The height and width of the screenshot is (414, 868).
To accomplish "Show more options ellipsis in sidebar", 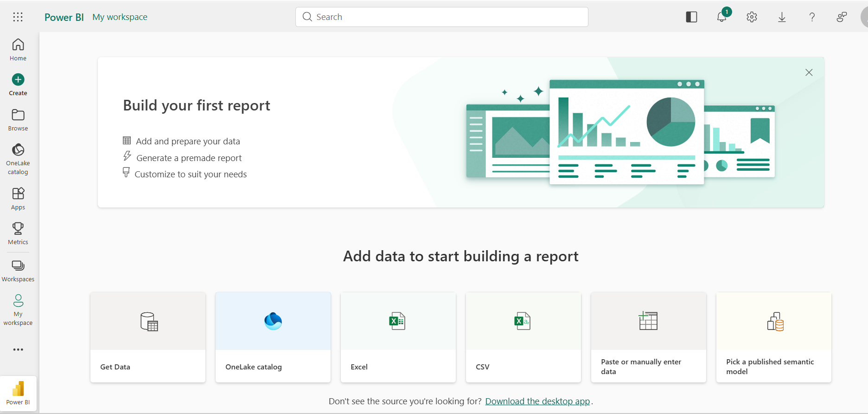I will click(18, 349).
